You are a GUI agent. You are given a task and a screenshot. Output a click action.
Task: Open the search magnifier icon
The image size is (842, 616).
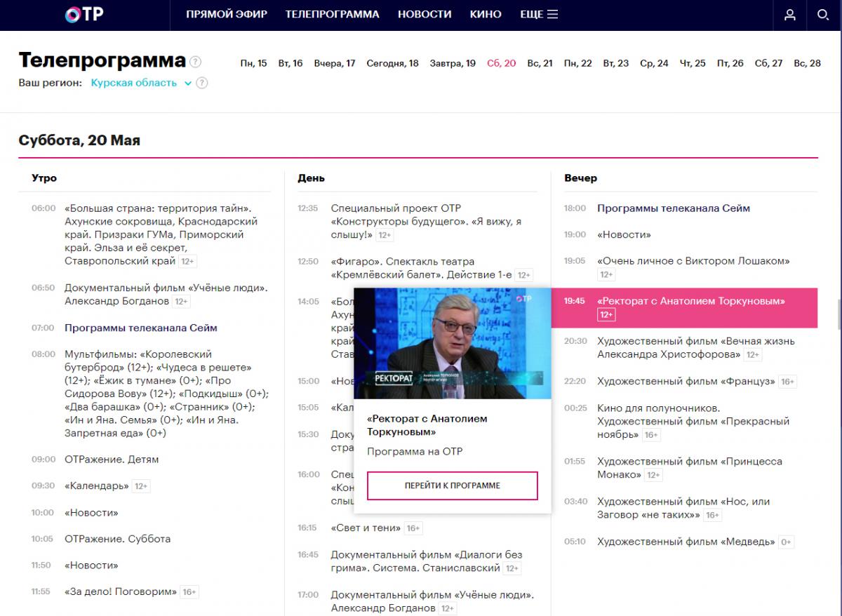[x=823, y=15]
